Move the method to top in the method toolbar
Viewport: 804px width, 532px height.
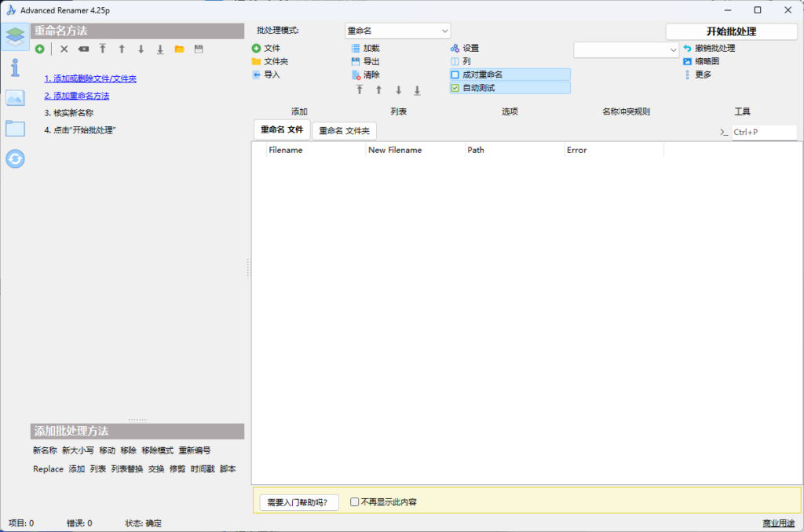[103, 49]
